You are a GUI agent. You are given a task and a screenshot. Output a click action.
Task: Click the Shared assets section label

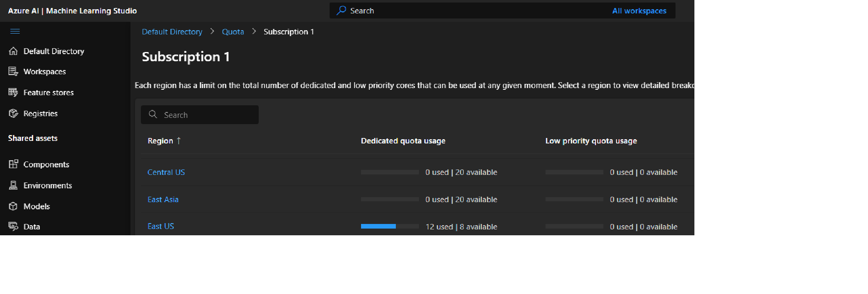pyautogui.click(x=33, y=138)
